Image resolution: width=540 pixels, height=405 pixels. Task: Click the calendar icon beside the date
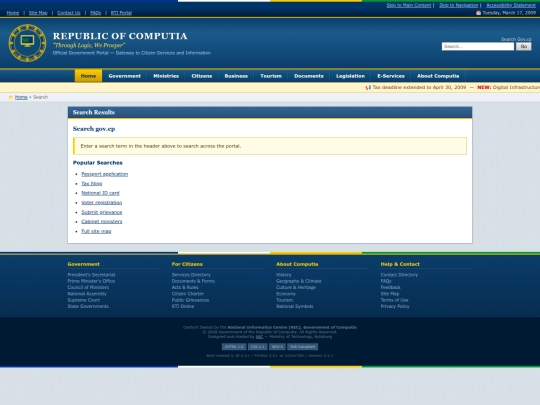pyautogui.click(x=478, y=13)
